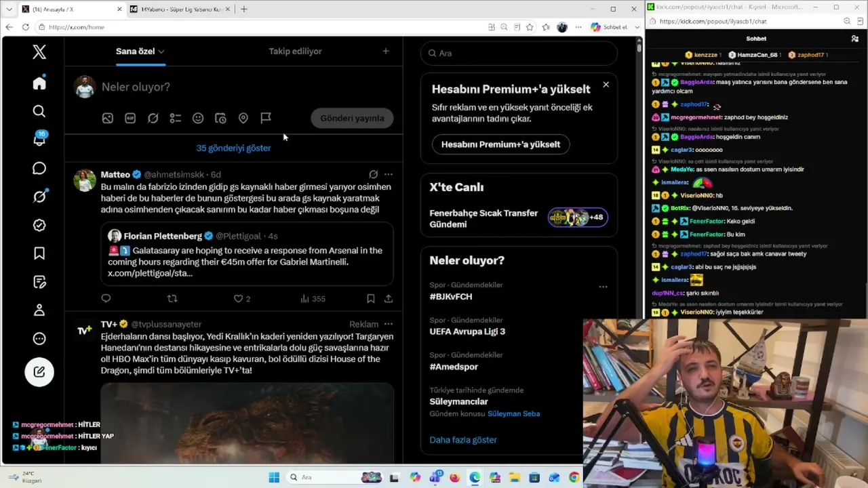Screen dimensions: 868x488
Task: Open messages from the X sidebar
Action: click(x=39, y=168)
